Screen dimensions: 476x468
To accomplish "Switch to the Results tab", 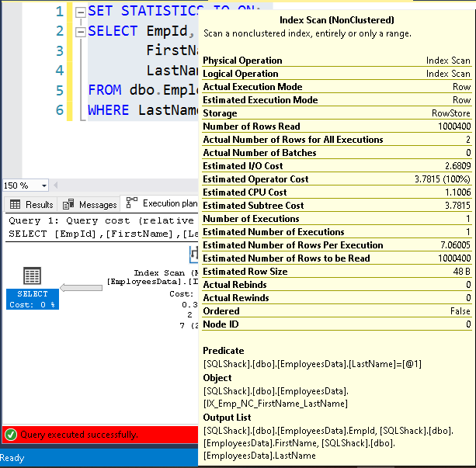I will click(x=32, y=205).
